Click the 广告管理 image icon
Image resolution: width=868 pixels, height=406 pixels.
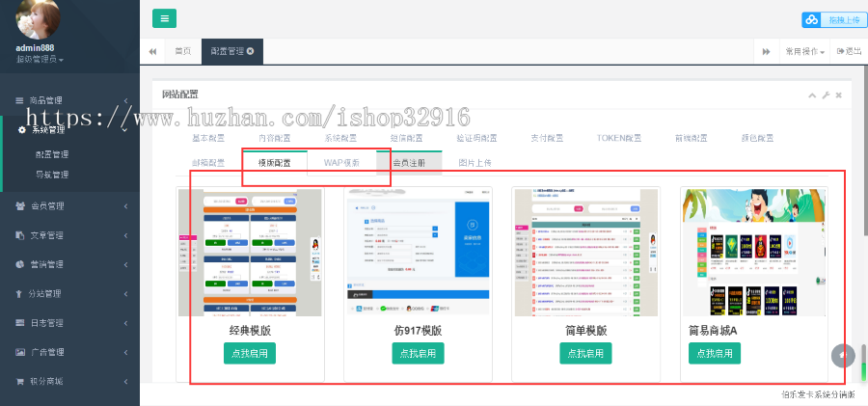click(20, 352)
